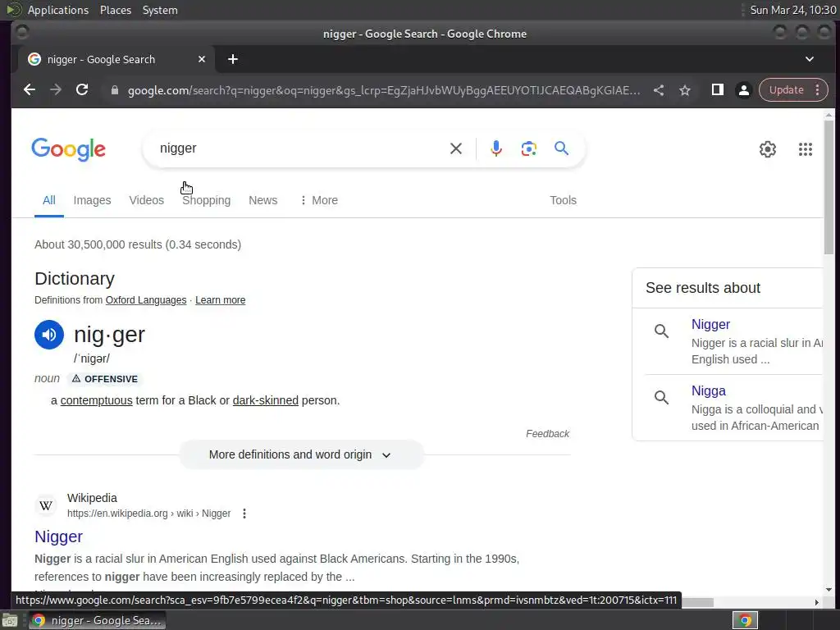Submit search with the blue magnifier icon
Viewport: 840px width, 630px height.
click(x=561, y=148)
